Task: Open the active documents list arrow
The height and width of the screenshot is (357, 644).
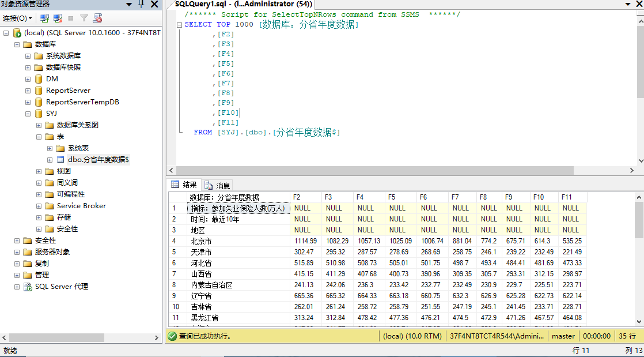Action: tap(628, 5)
